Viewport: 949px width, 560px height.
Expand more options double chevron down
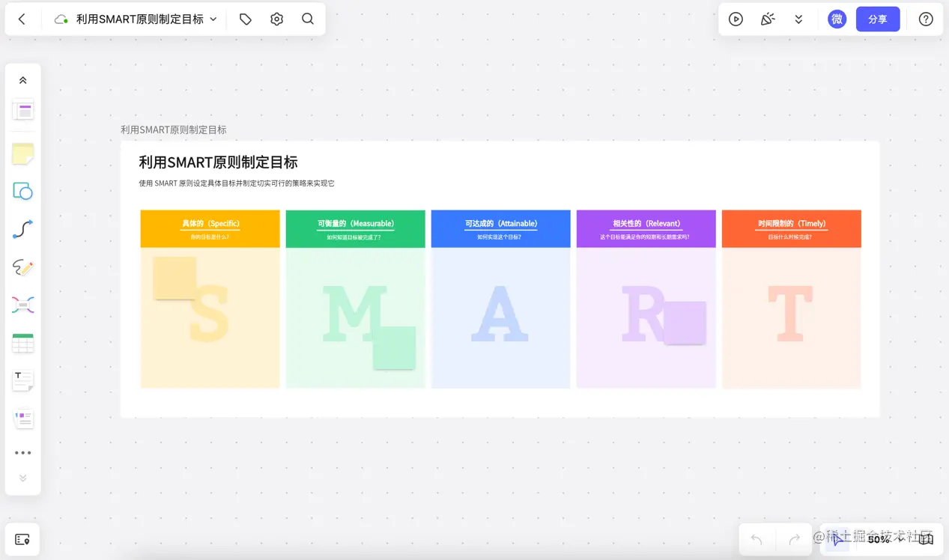click(x=798, y=19)
